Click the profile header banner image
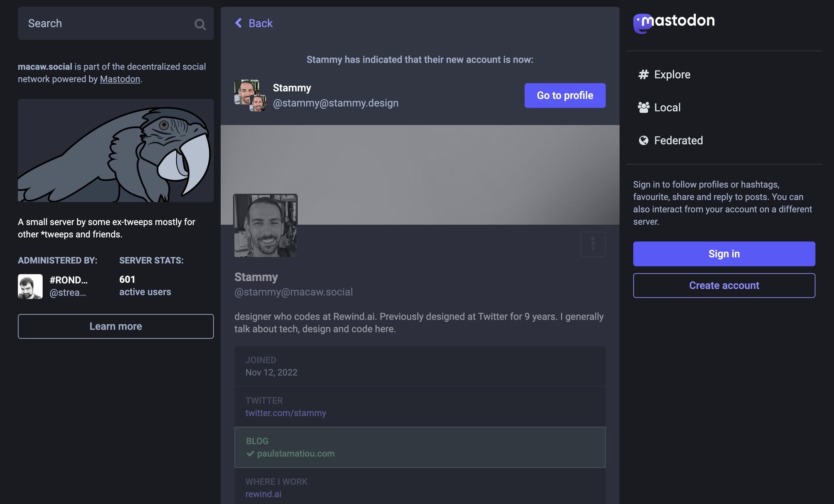This screenshot has height=504, width=834. tap(420, 175)
